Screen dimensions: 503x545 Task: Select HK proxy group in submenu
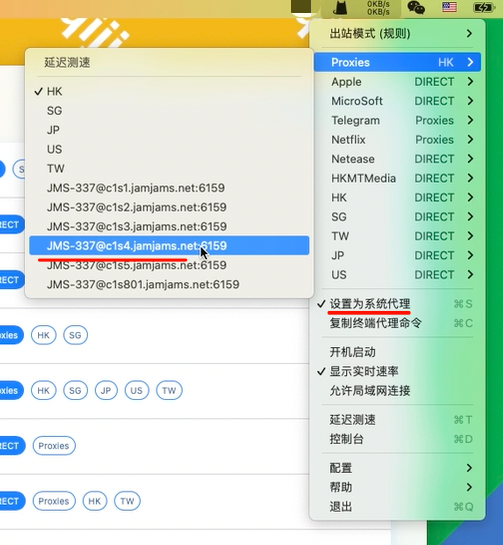[x=169, y=91]
